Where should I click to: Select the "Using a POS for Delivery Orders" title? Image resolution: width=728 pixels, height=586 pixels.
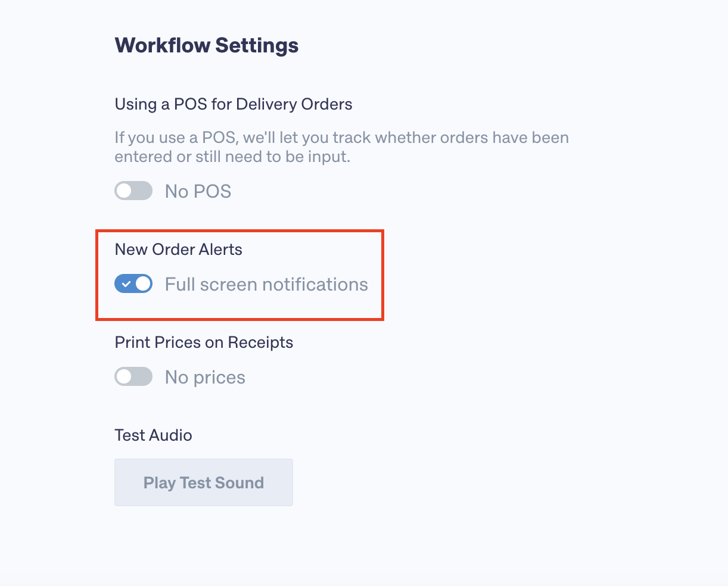point(233,104)
